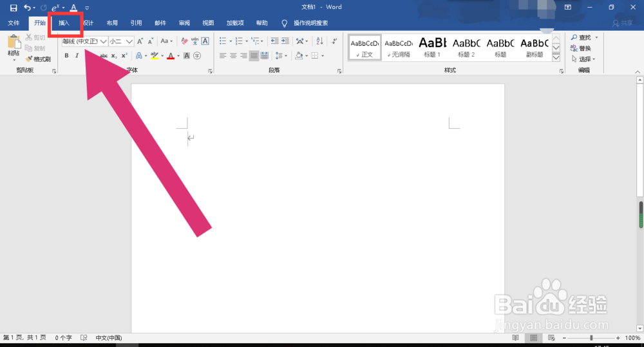Save document with the floppy disk icon
The height and width of the screenshot is (347, 644).
click(14, 7)
